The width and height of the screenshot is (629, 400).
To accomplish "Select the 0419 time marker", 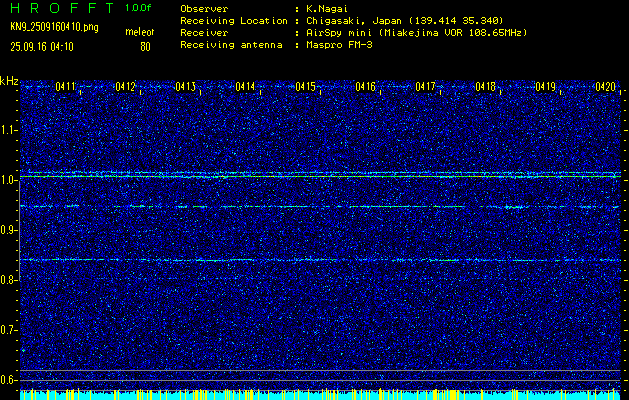I will [x=546, y=86].
